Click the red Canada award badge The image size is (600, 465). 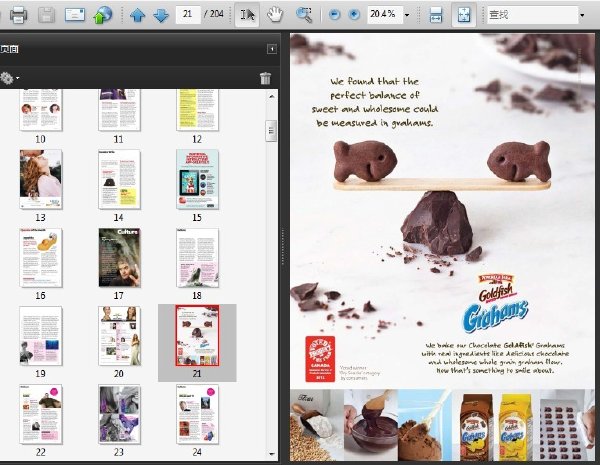click(x=320, y=359)
